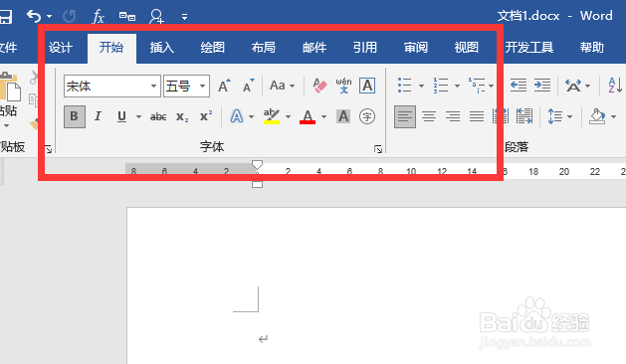Click the Redo icon in quick access toolbar
This screenshot has height=364, width=626.
[69, 16]
